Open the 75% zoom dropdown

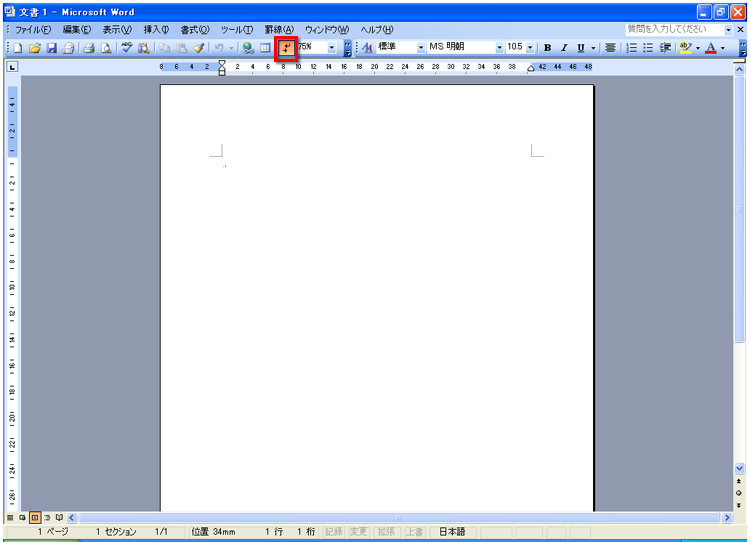(x=331, y=47)
